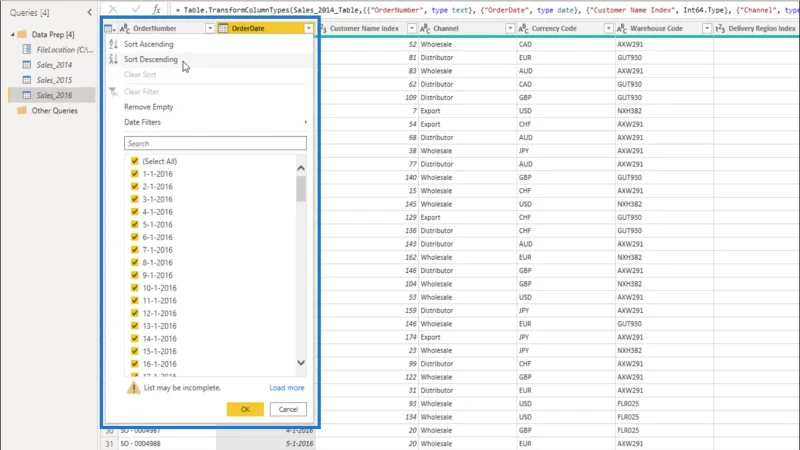Choose Sort Descending from the filter menu

click(151, 59)
